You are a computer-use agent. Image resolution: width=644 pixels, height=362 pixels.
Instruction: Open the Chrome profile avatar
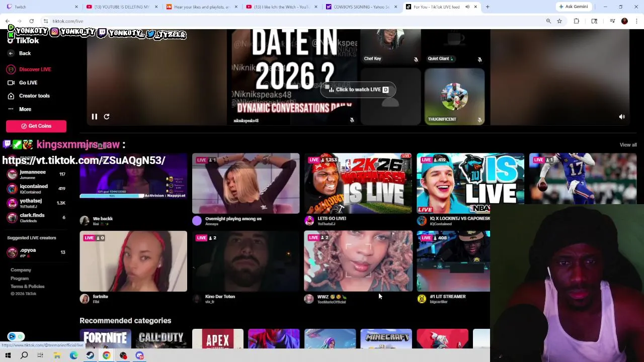click(624, 21)
